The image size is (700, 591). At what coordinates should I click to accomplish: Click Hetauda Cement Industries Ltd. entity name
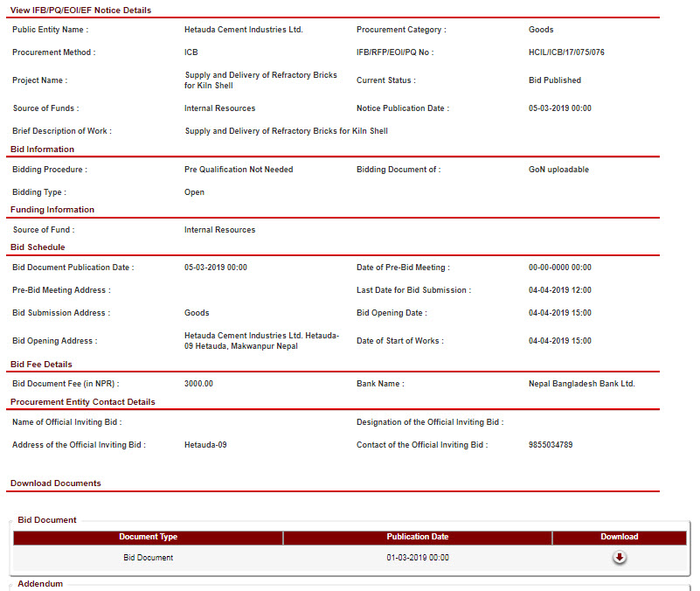point(244,30)
